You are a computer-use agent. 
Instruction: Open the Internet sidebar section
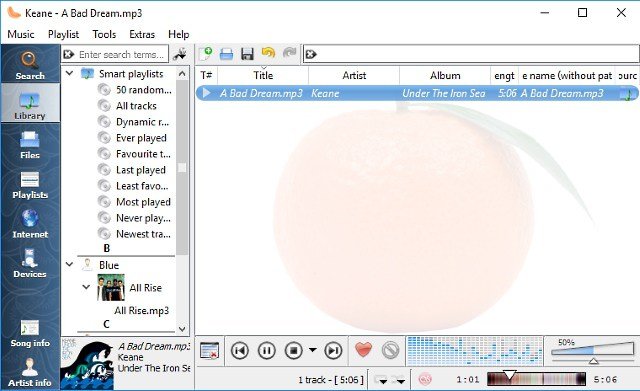point(30,224)
